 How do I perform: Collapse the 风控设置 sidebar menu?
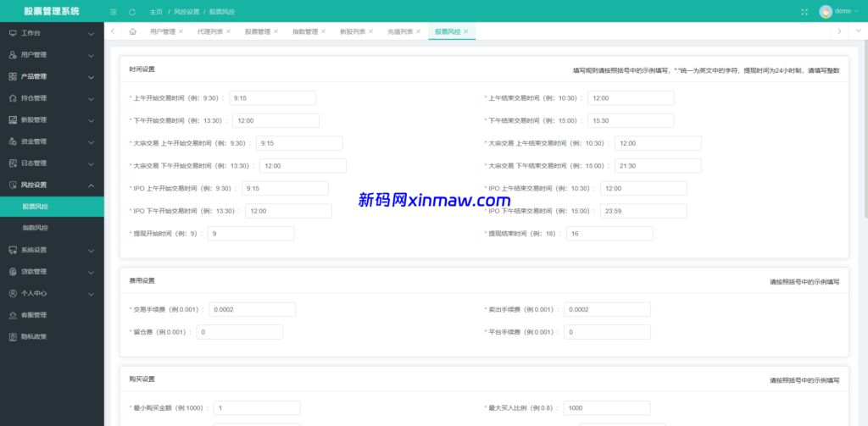(x=51, y=185)
